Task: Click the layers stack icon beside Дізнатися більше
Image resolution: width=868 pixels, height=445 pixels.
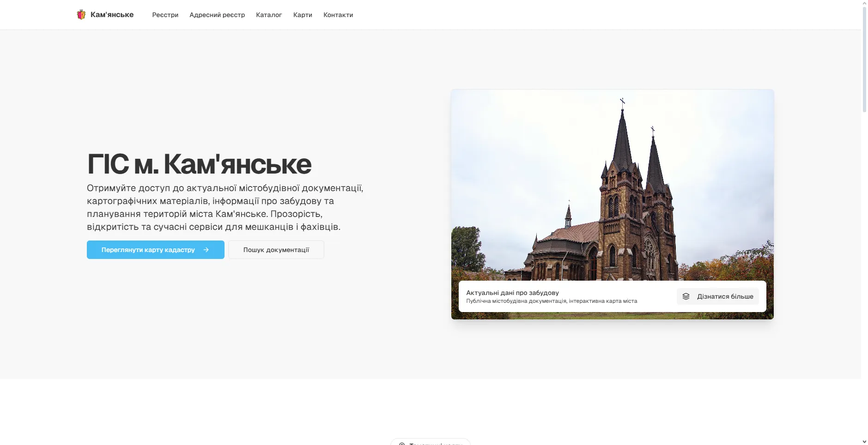Action: point(686,296)
